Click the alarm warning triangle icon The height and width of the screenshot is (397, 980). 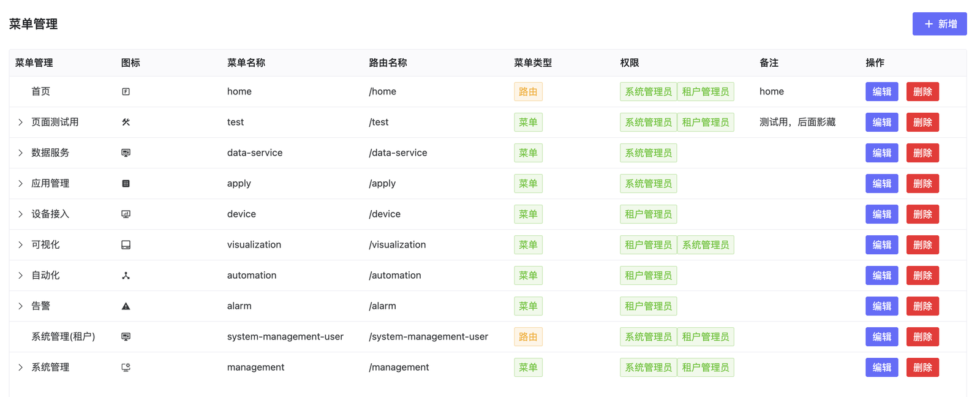[x=126, y=306]
